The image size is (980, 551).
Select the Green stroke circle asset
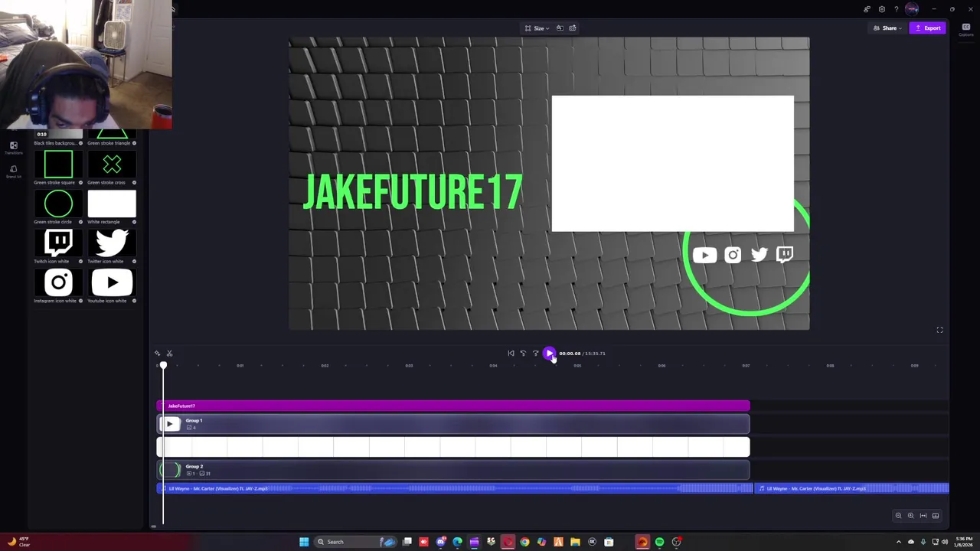click(x=58, y=204)
